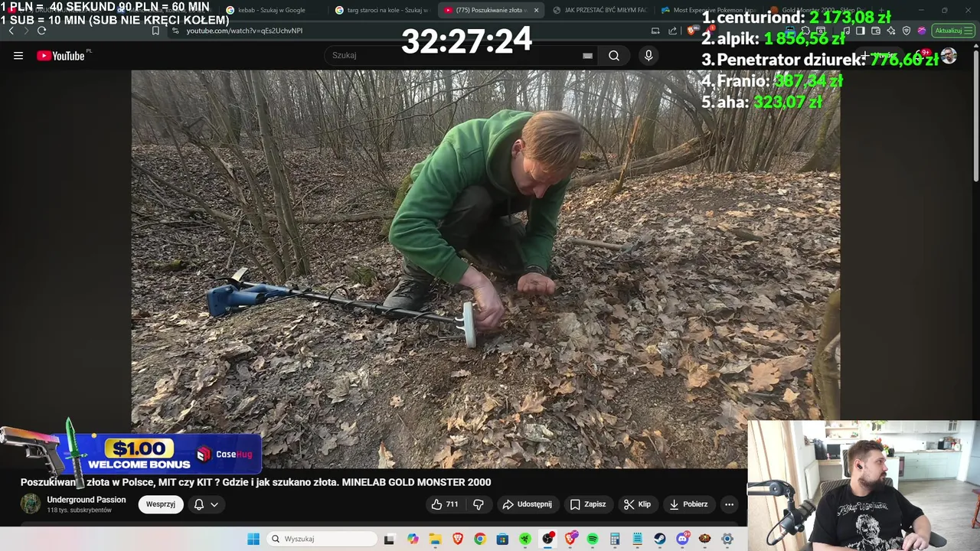Start voice search with the microphone icon
980x551 pixels.
[648, 55]
